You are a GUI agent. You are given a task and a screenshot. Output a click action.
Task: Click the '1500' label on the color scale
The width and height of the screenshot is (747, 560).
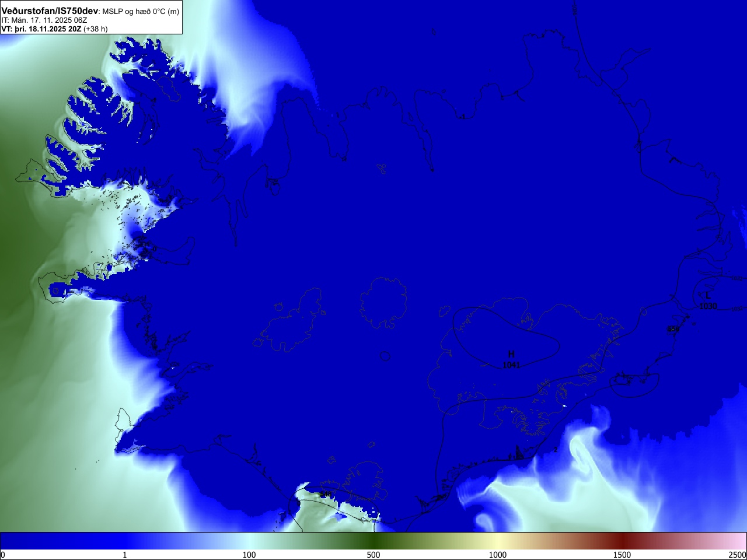[622, 555]
